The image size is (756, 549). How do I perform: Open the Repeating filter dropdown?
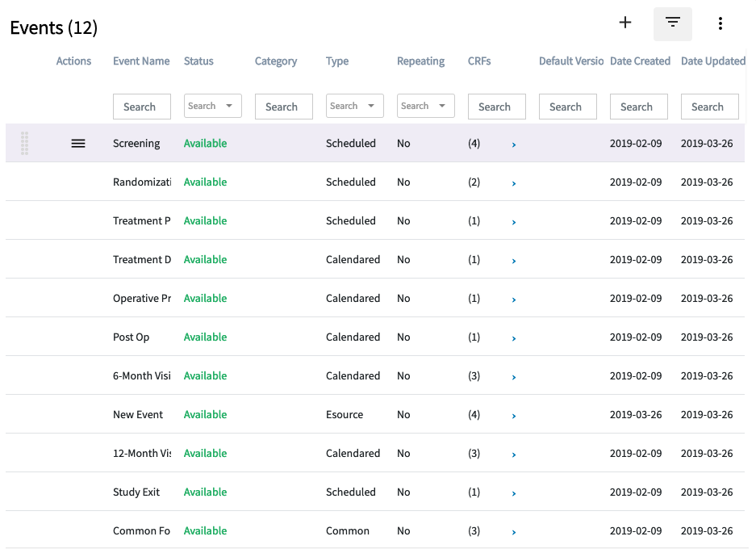(425, 106)
